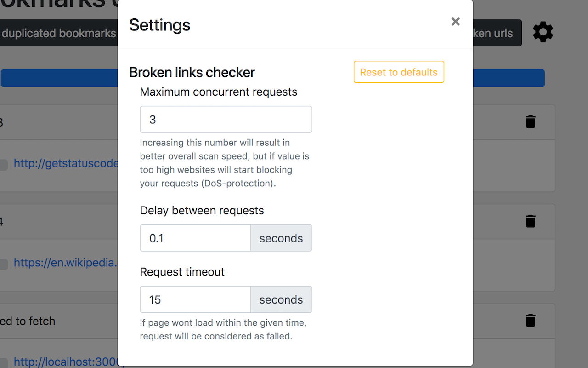Tick the checkbox beside getstatuscode link

(x=4, y=165)
